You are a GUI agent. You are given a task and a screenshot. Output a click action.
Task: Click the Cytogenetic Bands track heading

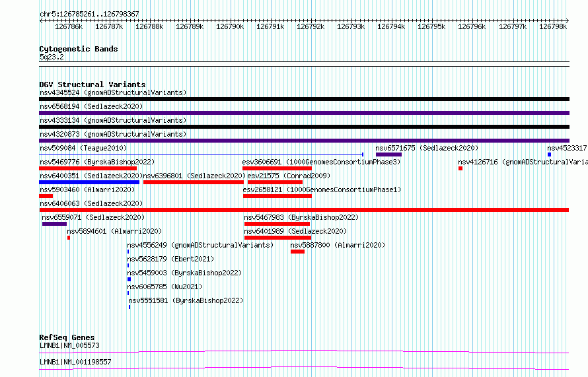click(79, 49)
